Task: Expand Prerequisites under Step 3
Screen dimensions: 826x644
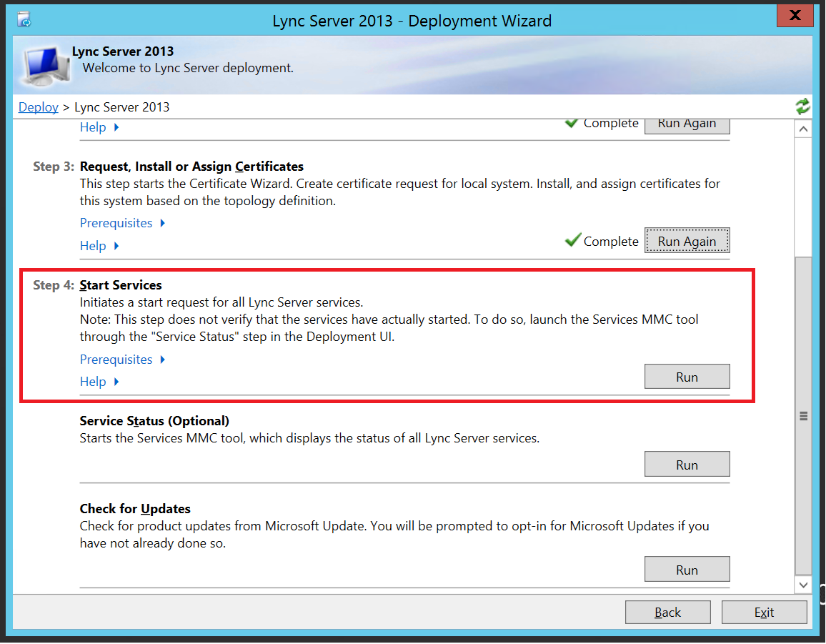Action: click(x=122, y=223)
